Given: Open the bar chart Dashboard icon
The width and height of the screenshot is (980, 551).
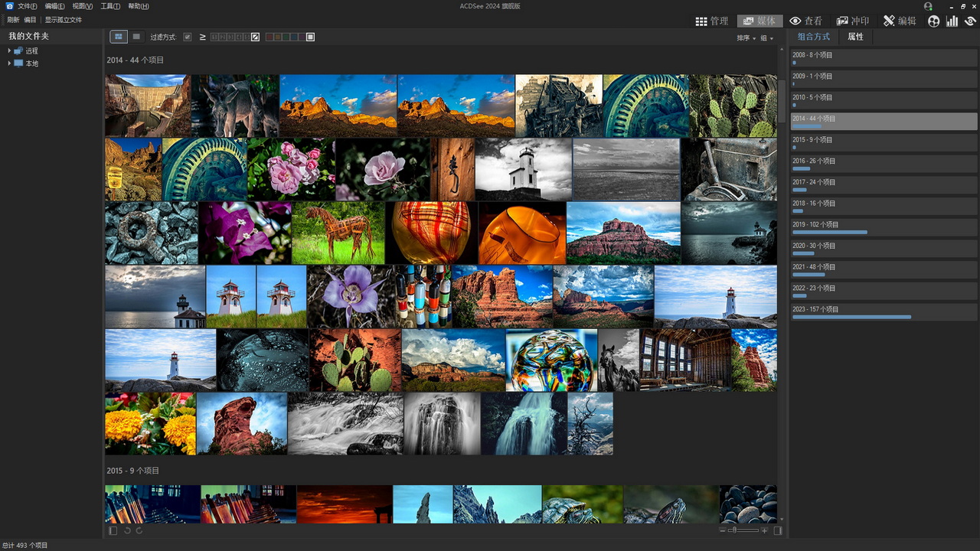Looking at the screenshot, I should [952, 21].
